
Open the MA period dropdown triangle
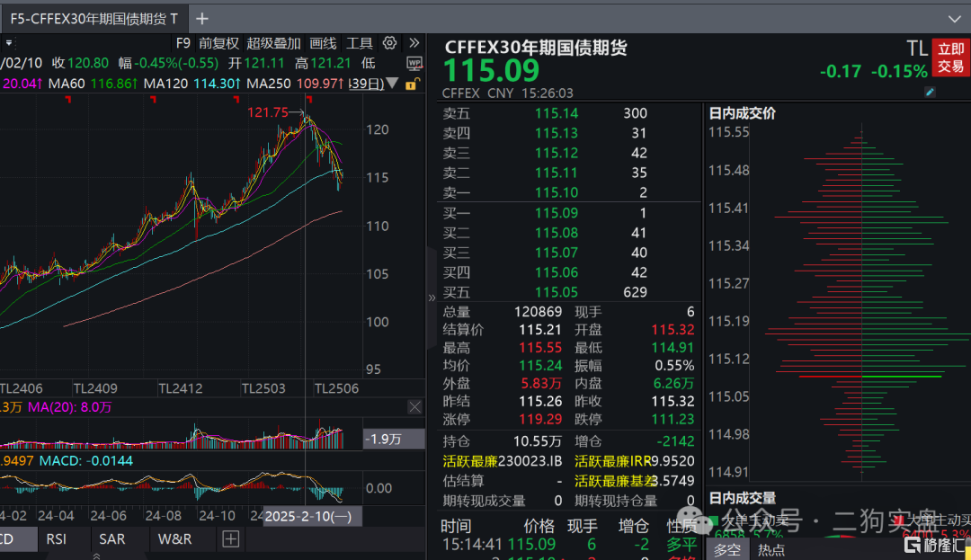point(392,83)
